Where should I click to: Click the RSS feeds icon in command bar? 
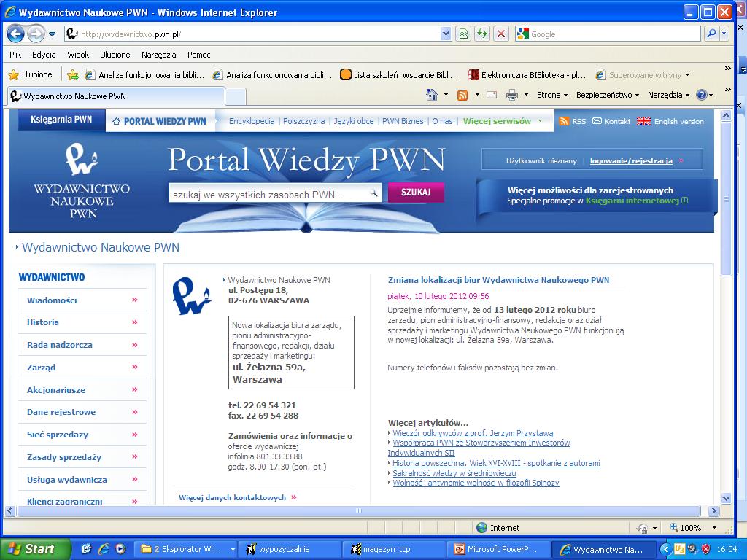pos(462,96)
